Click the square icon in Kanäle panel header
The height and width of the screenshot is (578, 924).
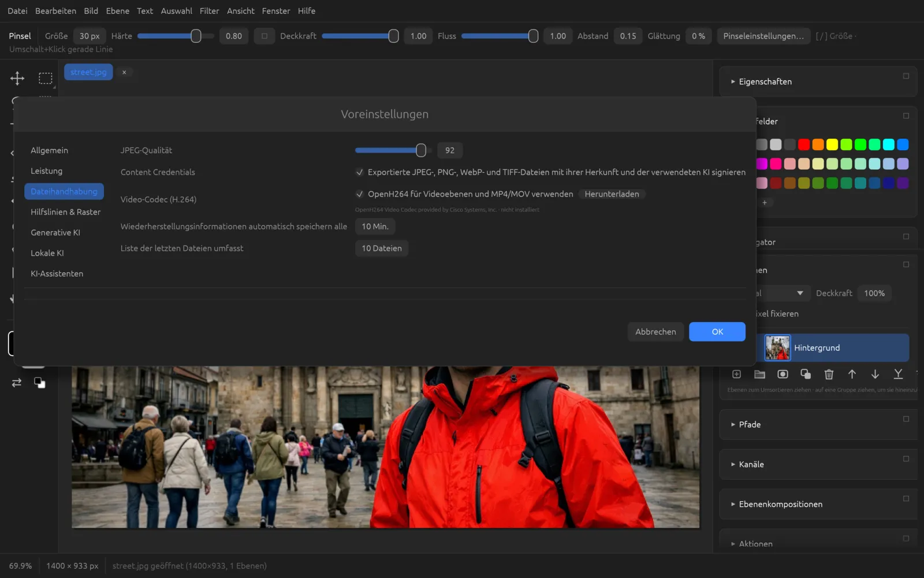[x=906, y=459]
